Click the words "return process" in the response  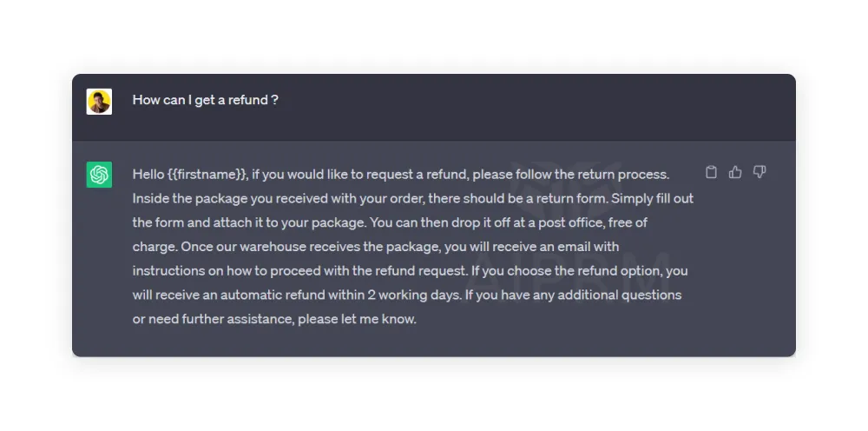point(630,174)
